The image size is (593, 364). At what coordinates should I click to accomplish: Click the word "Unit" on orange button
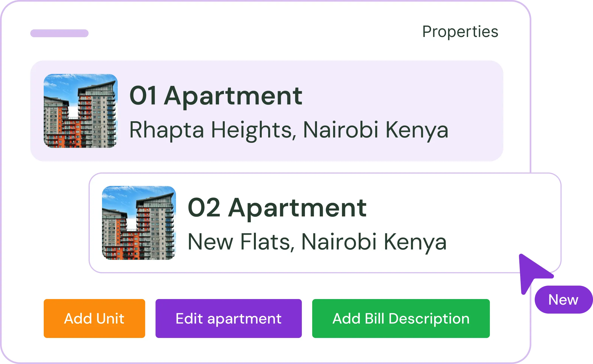click(x=110, y=318)
